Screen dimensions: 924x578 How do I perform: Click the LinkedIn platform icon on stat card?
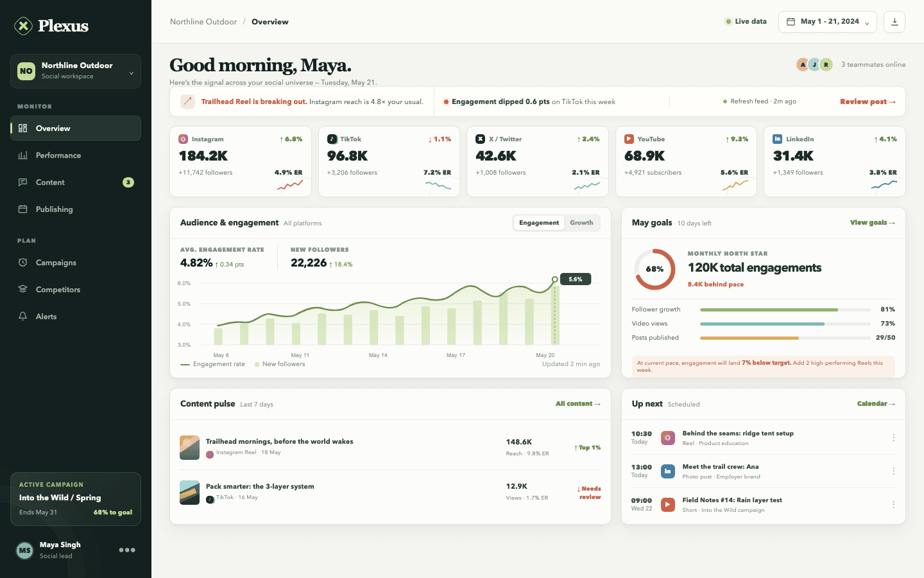pos(778,139)
